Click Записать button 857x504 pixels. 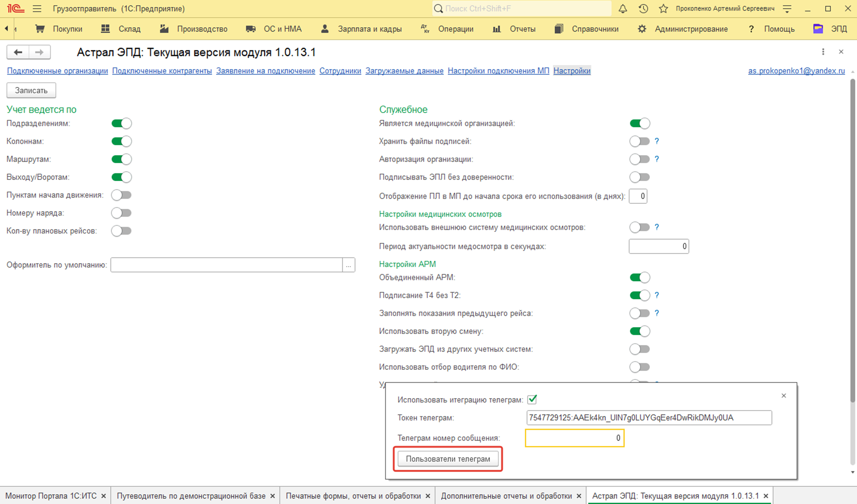pos(31,91)
